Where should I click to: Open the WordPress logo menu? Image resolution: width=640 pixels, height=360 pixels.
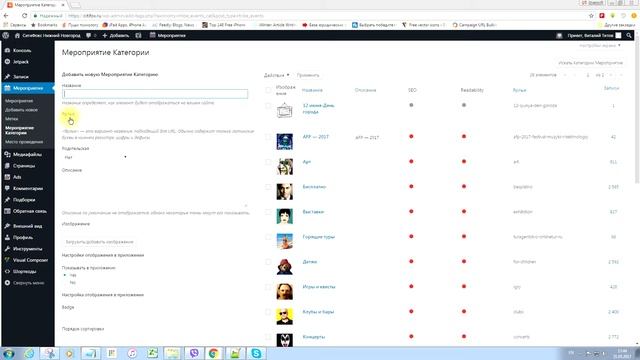click(x=6, y=36)
